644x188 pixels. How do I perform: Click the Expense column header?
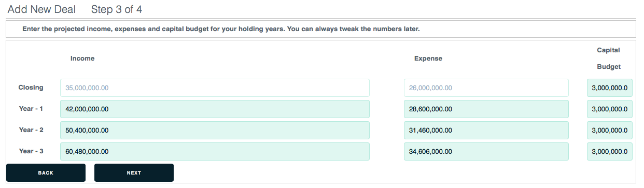tap(428, 59)
